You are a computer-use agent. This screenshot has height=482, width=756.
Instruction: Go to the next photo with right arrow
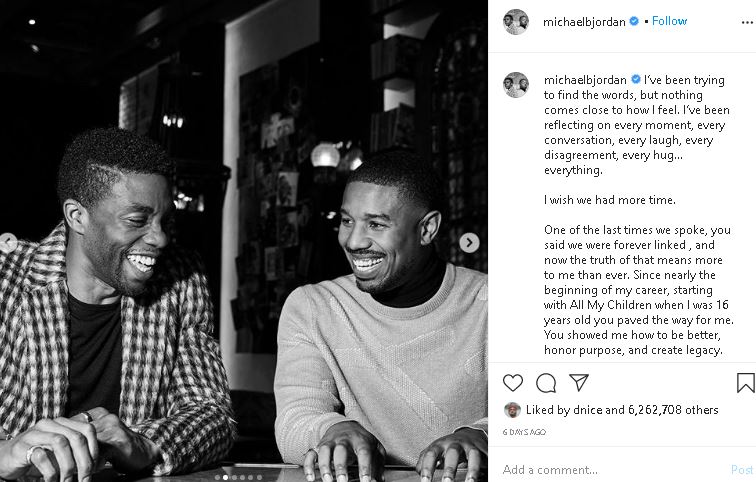coord(469,242)
